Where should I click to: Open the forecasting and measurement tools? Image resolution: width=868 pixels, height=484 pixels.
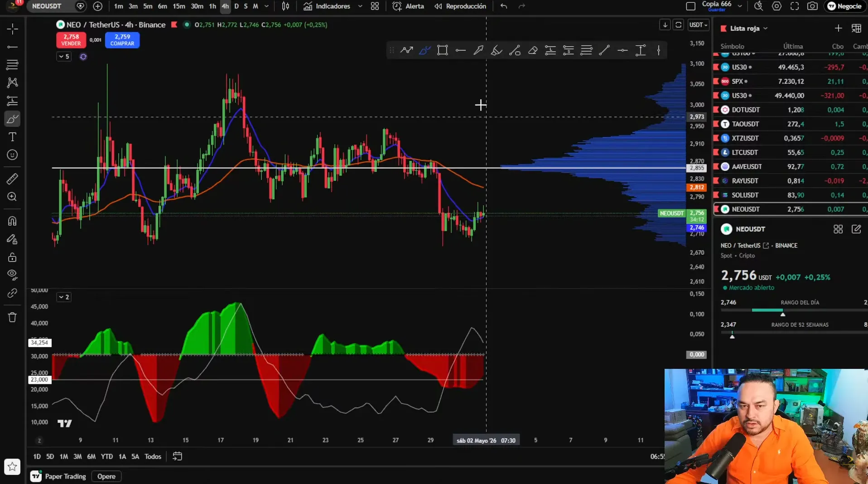12,101
